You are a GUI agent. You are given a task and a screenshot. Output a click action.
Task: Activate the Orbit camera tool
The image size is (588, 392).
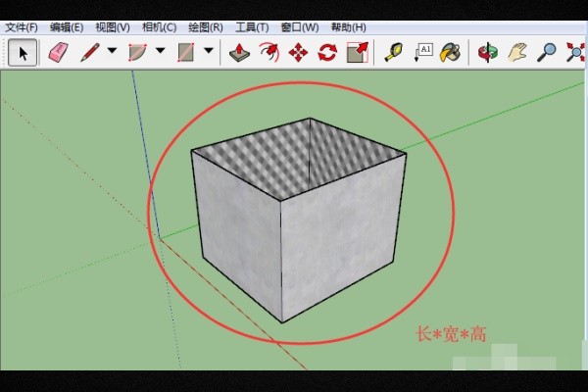click(x=487, y=53)
